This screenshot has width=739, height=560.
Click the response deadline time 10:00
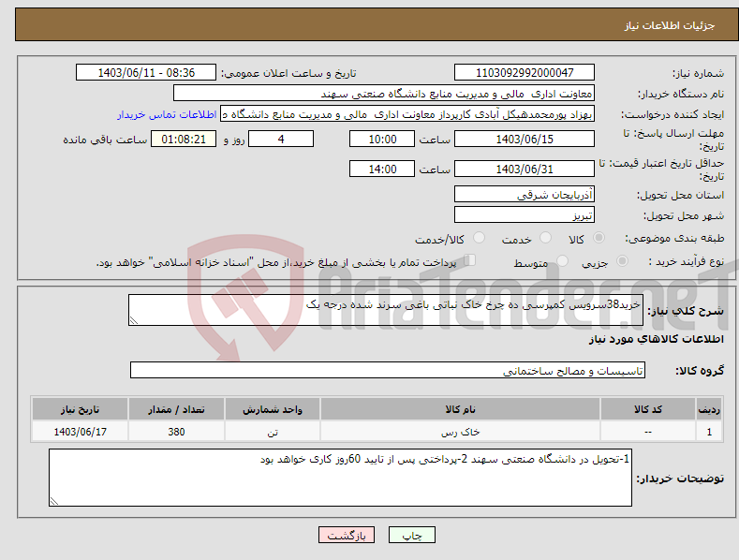point(382,139)
